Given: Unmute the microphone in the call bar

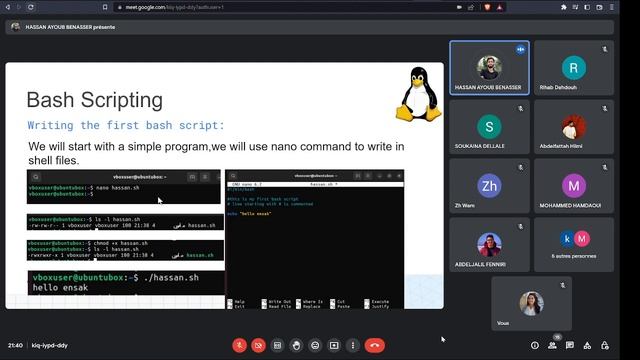Looking at the screenshot, I should pos(240,345).
